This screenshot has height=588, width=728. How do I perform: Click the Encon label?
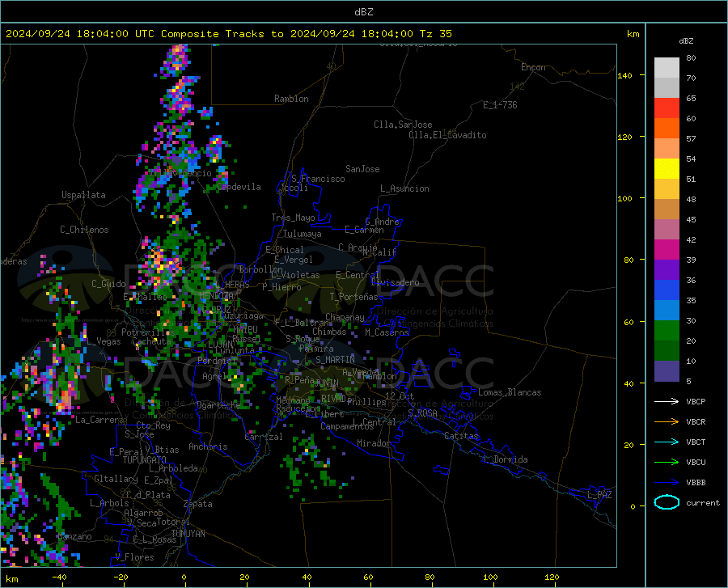pyautogui.click(x=533, y=67)
